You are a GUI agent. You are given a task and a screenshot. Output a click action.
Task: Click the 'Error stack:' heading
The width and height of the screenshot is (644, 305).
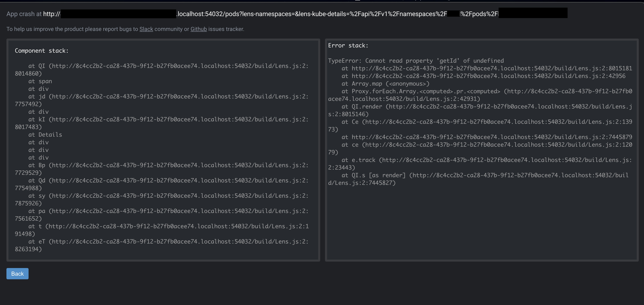[348, 45]
